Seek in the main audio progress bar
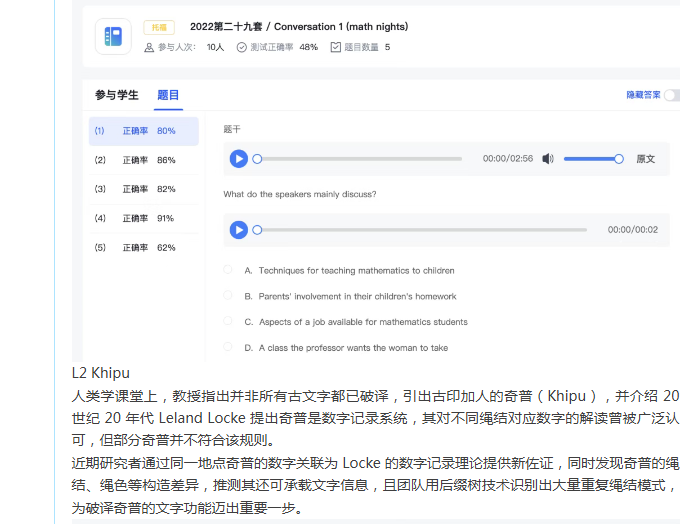690x524 pixels. coord(360,159)
